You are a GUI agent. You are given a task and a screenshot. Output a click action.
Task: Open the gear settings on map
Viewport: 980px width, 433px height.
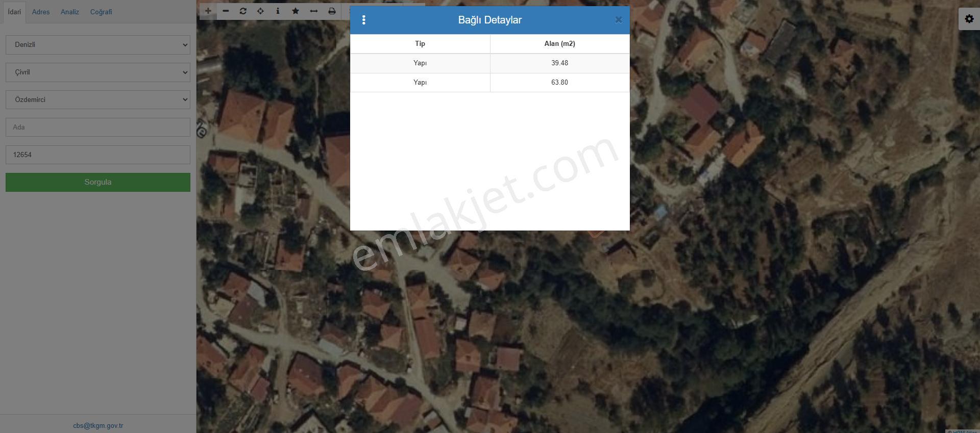[969, 19]
